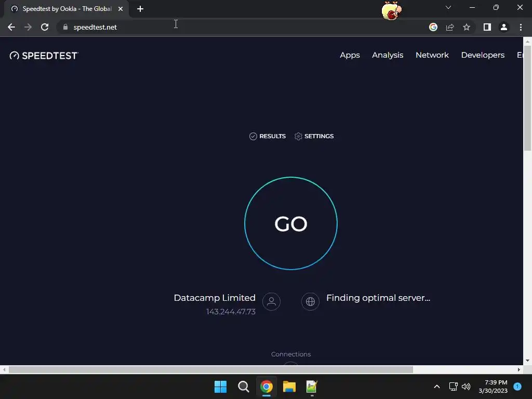532x399 pixels.
Task: Go back to the previous page
Action: pos(11,27)
